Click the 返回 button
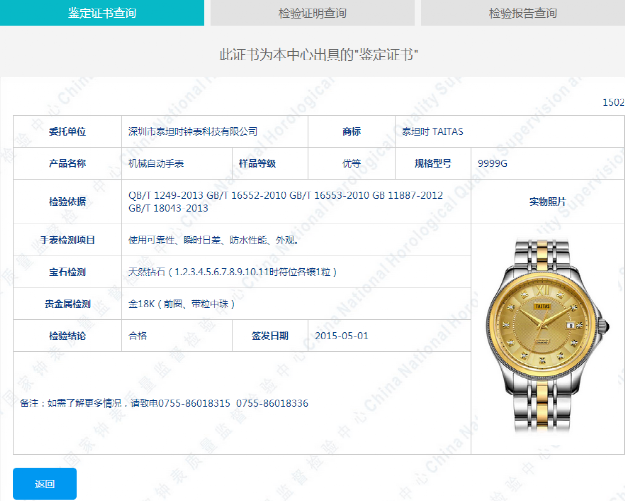The height and width of the screenshot is (501, 626). click(x=45, y=484)
